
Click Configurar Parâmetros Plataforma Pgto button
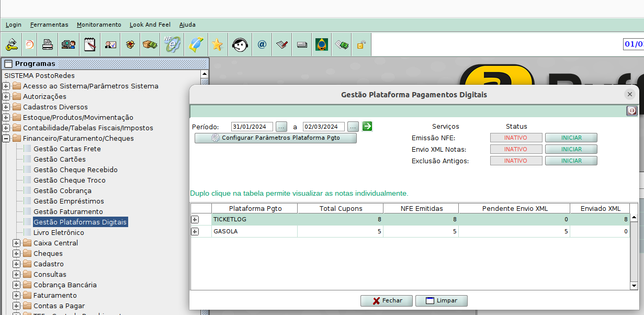point(276,138)
